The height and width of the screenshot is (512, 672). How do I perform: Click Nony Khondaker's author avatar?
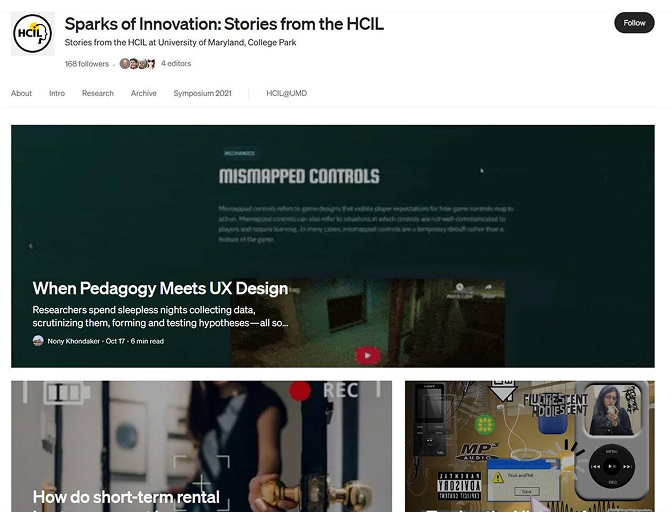coord(38,341)
